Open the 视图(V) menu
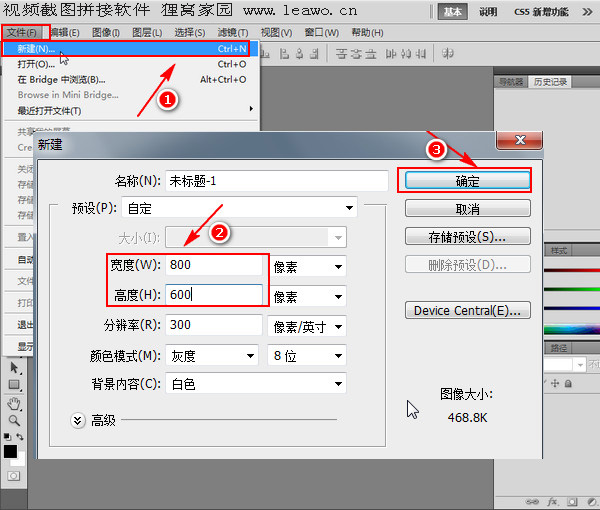This screenshot has height=510, width=600. point(276,33)
